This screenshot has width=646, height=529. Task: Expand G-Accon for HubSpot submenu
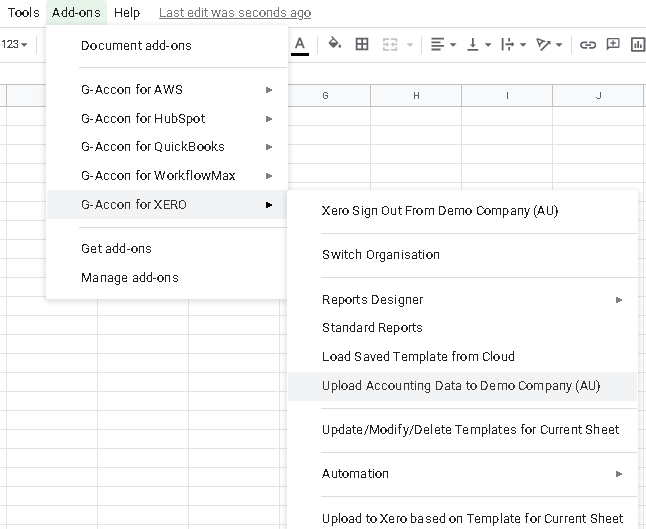pos(167,119)
